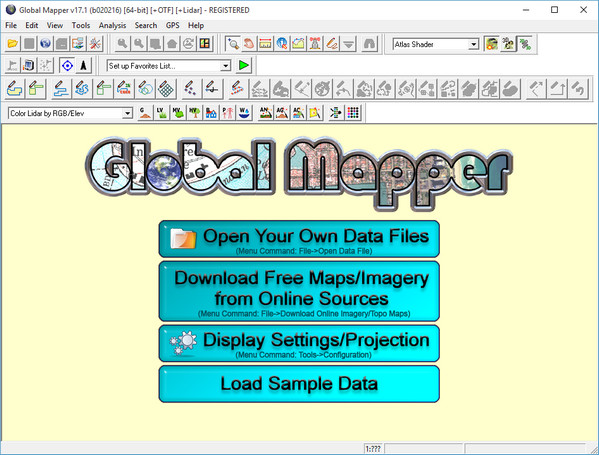The image size is (599, 455).
Task: Open the Lidar color dot grid icon
Action: pos(353,113)
